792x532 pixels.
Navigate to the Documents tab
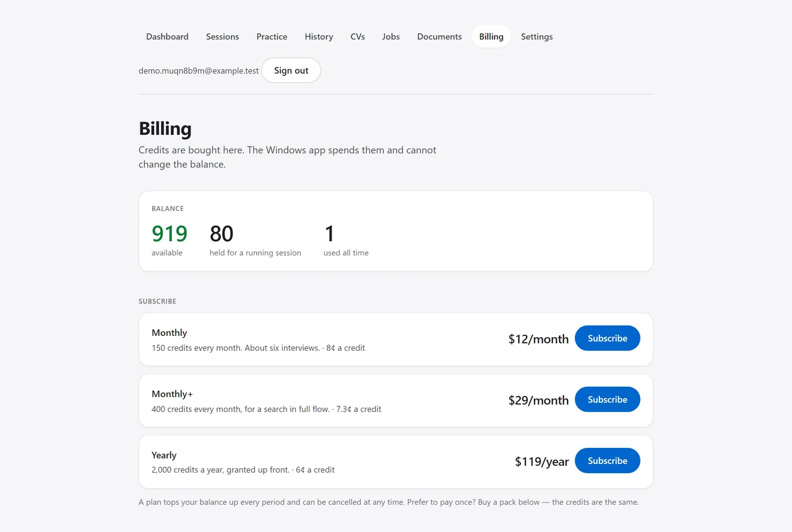pyautogui.click(x=439, y=36)
